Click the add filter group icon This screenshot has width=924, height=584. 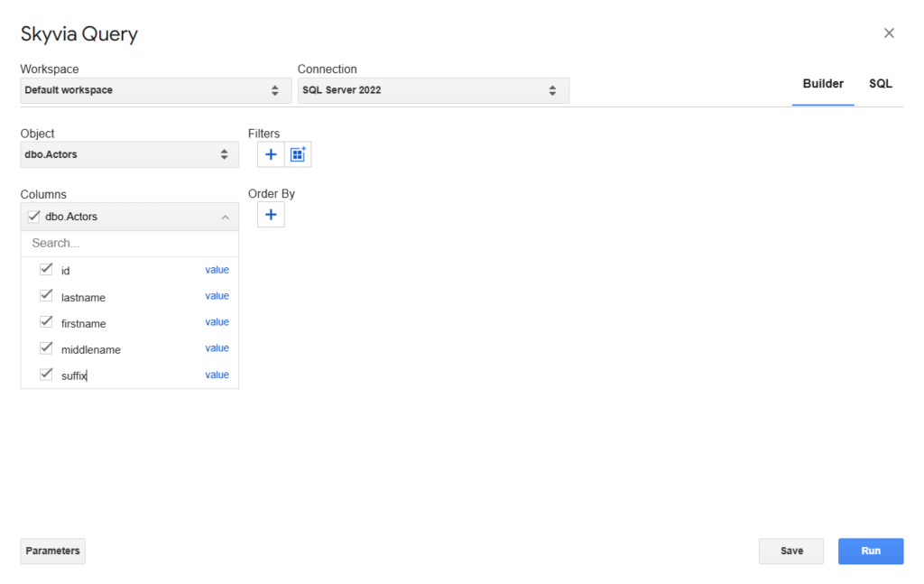pyautogui.click(x=298, y=154)
